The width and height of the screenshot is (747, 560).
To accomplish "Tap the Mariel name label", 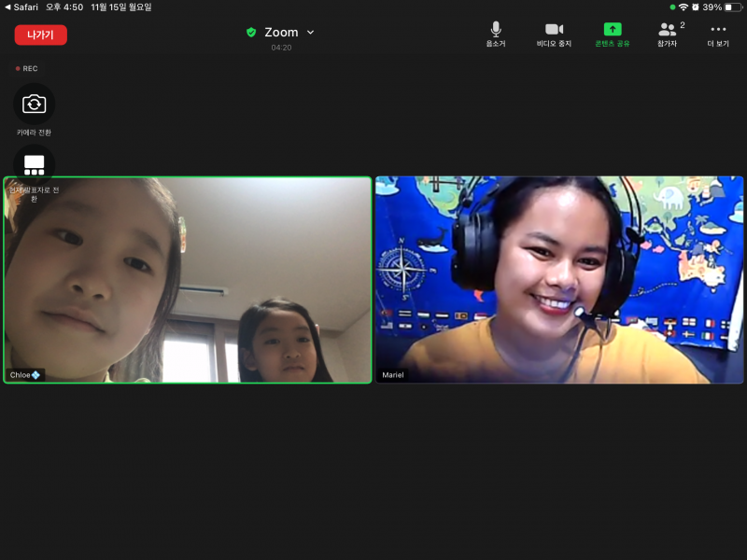I will coord(393,375).
